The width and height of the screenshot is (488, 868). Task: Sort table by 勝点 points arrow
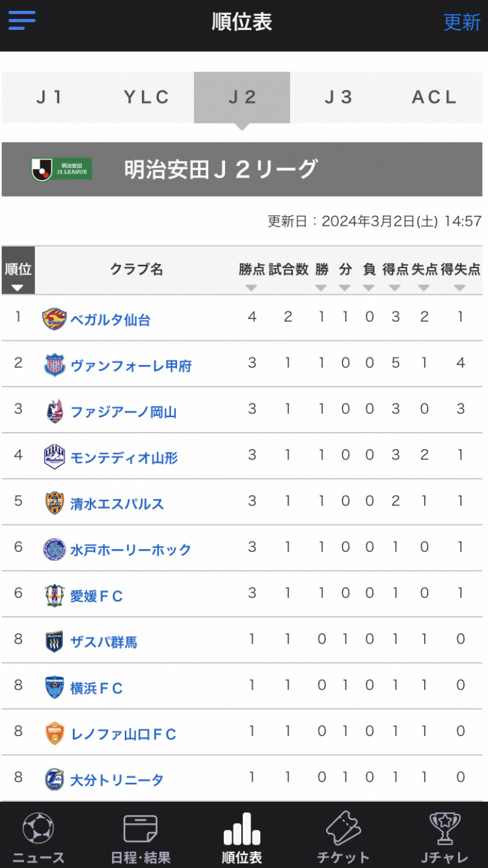(x=251, y=288)
